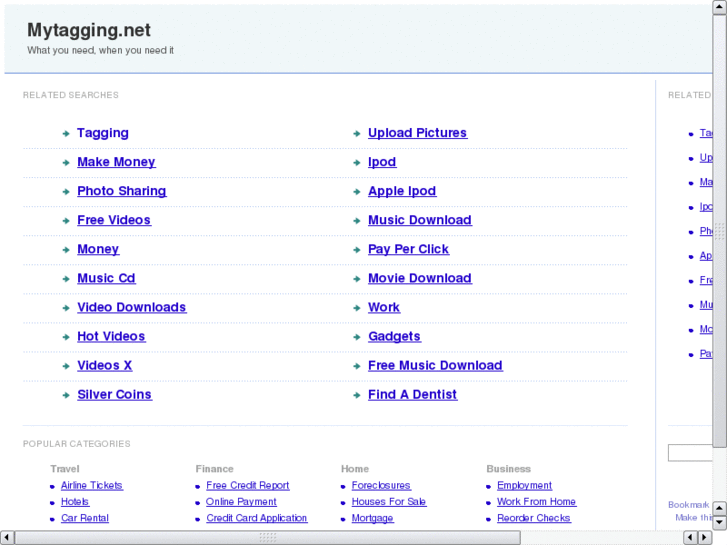Click the bullet icon beside Free Credit Report

click(x=198, y=486)
